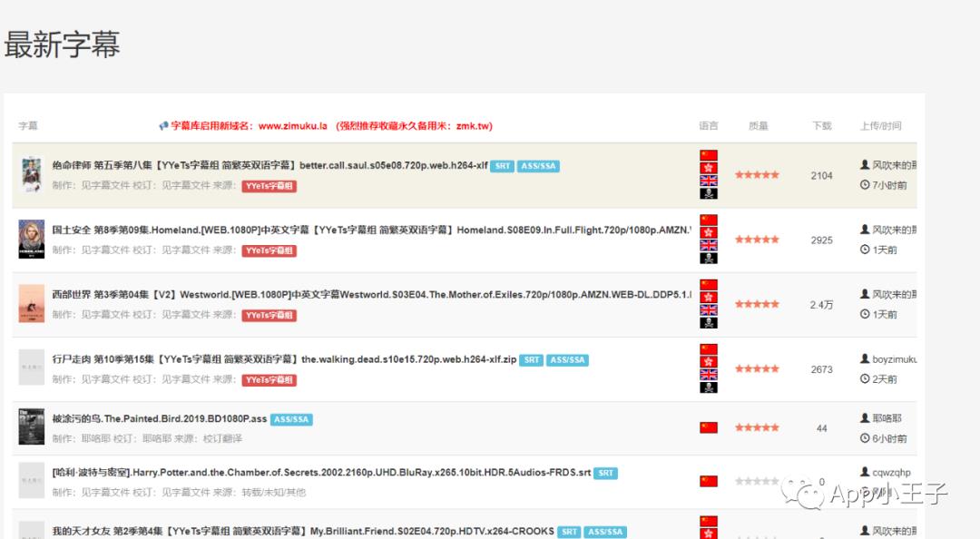The image size is (980, 539).
Task: Click China flag in Painted Bird row
Action: pos(709,427)
